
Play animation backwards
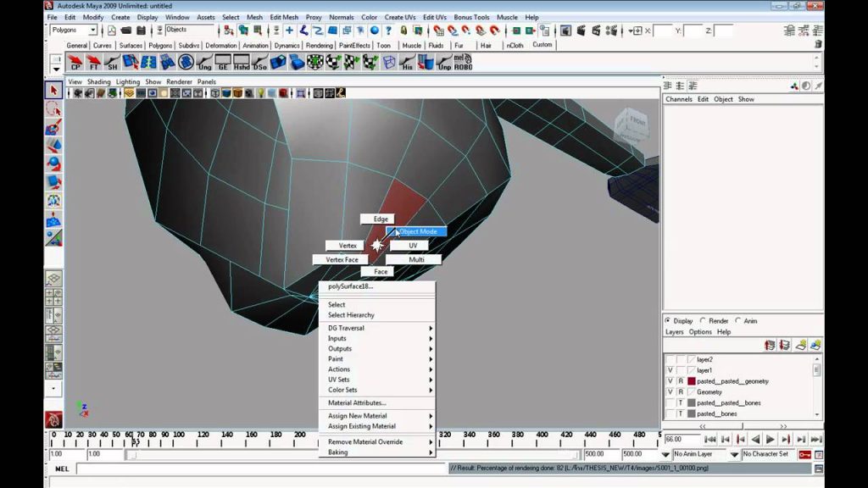pos(755,440)
